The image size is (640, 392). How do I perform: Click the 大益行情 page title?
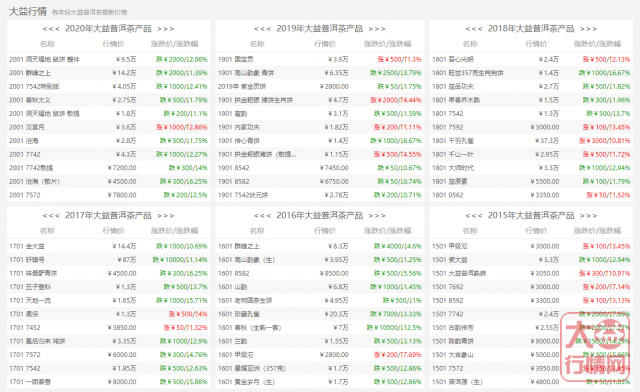[28, 11]
